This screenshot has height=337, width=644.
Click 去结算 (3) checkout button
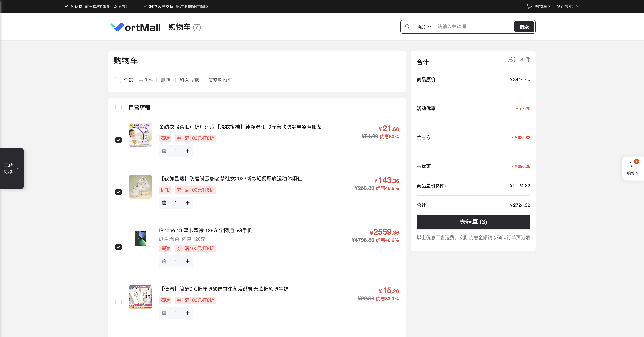tap(473, 222)
